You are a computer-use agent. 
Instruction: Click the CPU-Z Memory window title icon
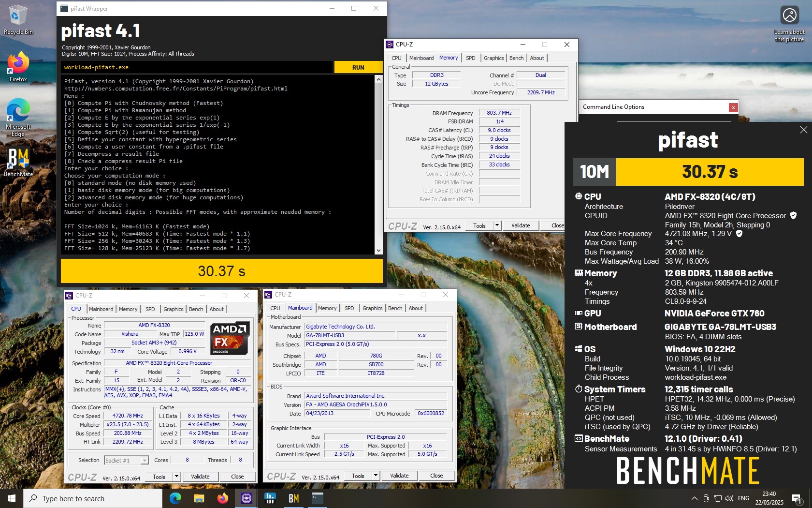point(390,45)
